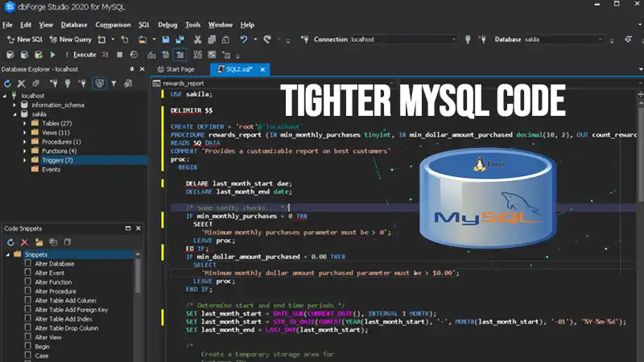Open the Connection localhost dropdown
The height and width of the screenshot is (362, 644).
[x=453, y=39]
